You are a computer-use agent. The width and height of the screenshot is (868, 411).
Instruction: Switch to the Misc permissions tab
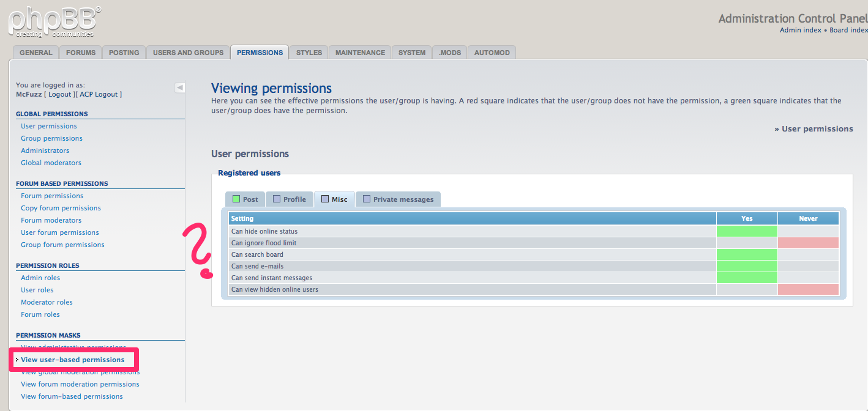click(334, 199)
